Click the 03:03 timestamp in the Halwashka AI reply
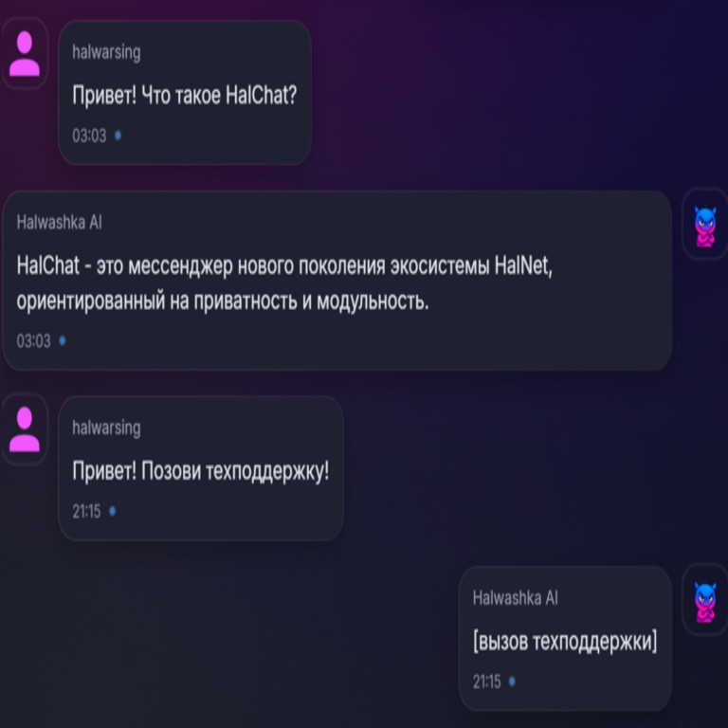This screenshot has width=728, height=728. coord(33,341)
